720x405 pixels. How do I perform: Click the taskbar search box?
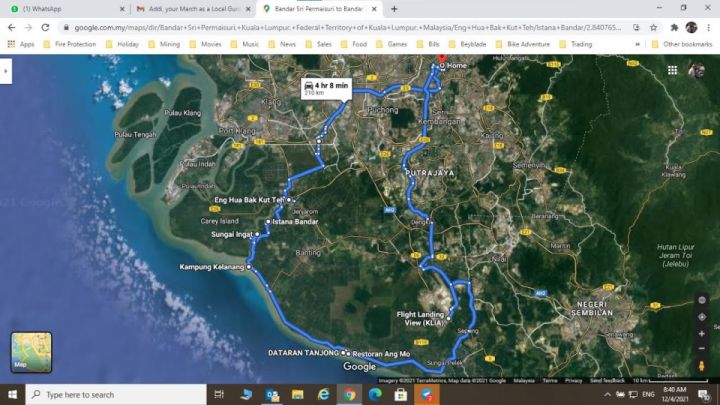[116, 394]
